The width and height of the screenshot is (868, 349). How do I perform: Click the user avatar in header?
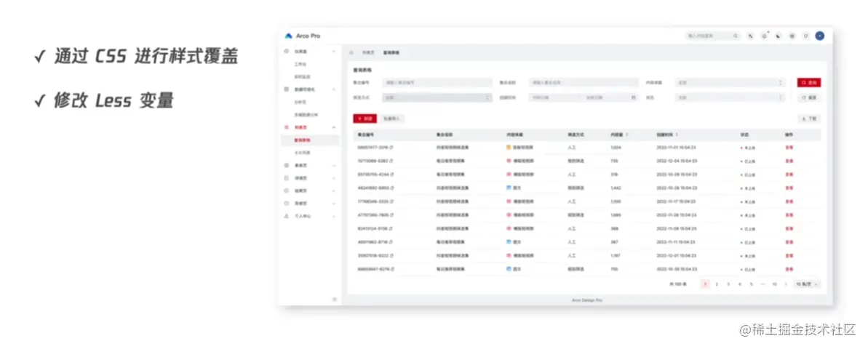pyautogui.click(x=820, y=36)
